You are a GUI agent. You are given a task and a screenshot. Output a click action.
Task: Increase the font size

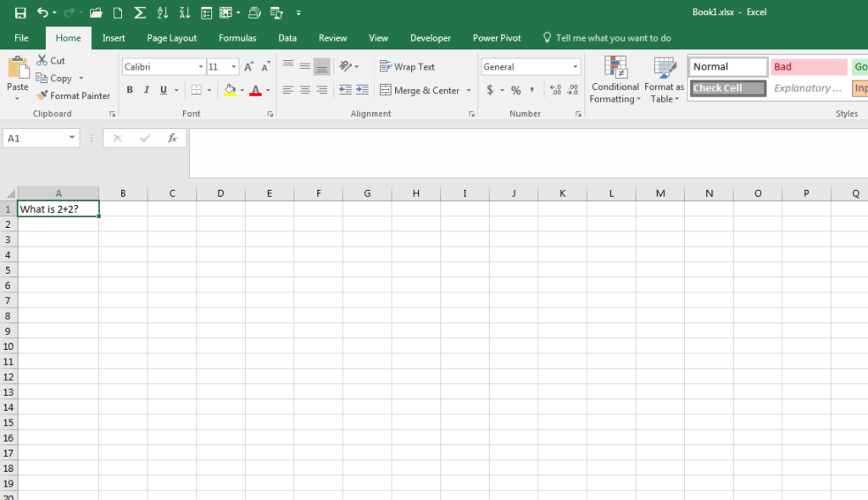248,66
